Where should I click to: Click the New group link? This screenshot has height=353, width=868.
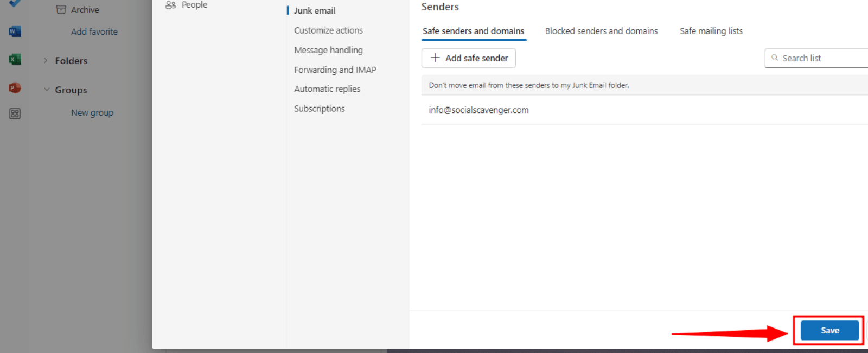(x=92, y=112)
